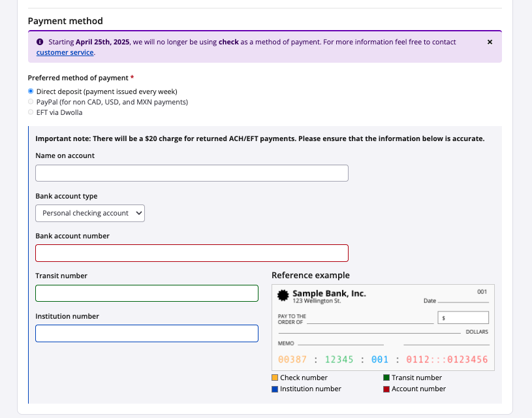Dismiss the check payment notice banner
532x418 pixels.
click(490, 42)
